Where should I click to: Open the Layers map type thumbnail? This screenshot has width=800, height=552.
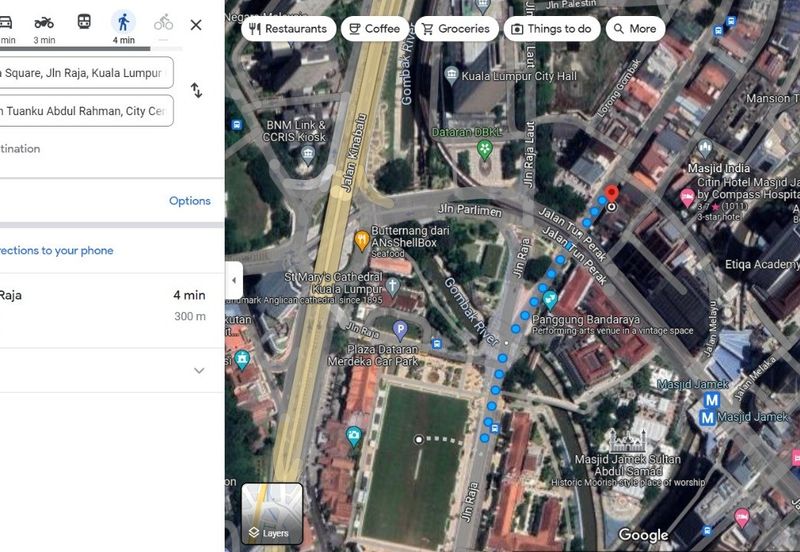pyautogui.click(x=272, y=513)
